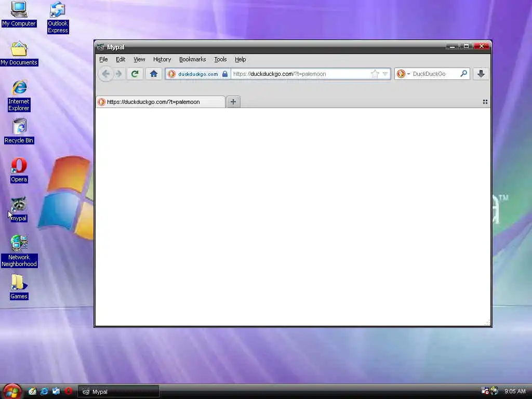Open the History menu
The image size is (532, 399).
tap(162, 59)
